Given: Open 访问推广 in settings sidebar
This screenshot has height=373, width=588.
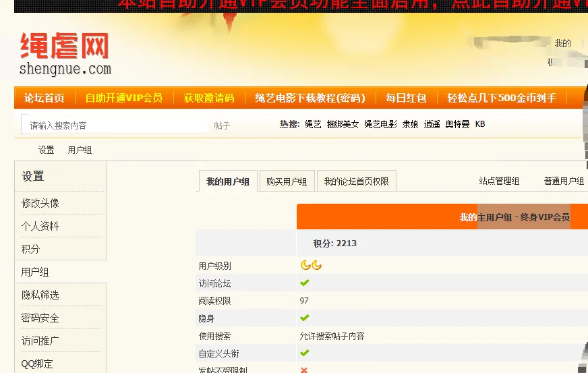Looking at the screenshot, I should click(40, 341).
